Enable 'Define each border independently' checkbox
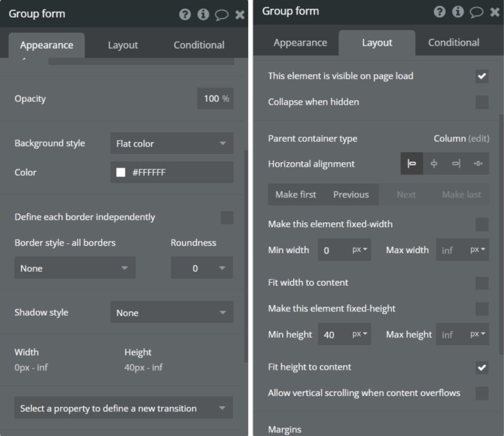The width and height of the screenshot is (504, 436). (227, 217)
